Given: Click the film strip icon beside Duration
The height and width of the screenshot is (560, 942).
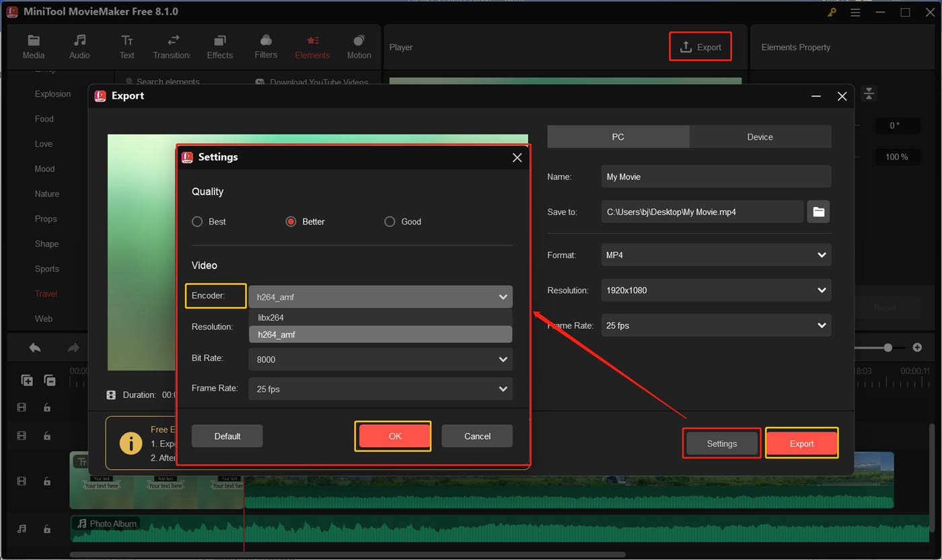Looking at the screenshot, I should point(111,395).
